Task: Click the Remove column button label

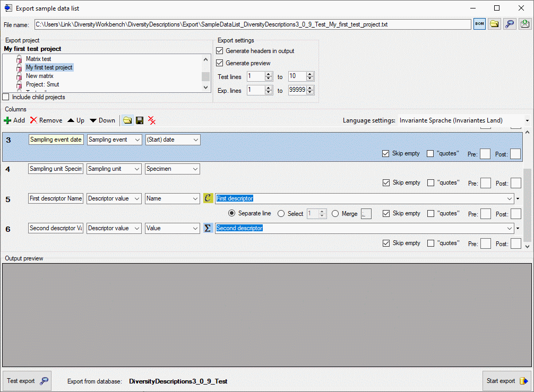Action: (x=51, y=120)
